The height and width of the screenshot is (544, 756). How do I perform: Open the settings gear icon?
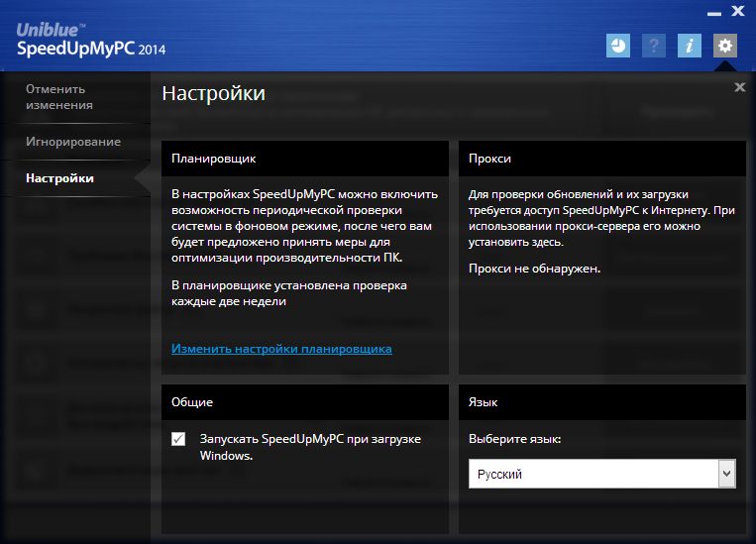(x=725, y=46)
